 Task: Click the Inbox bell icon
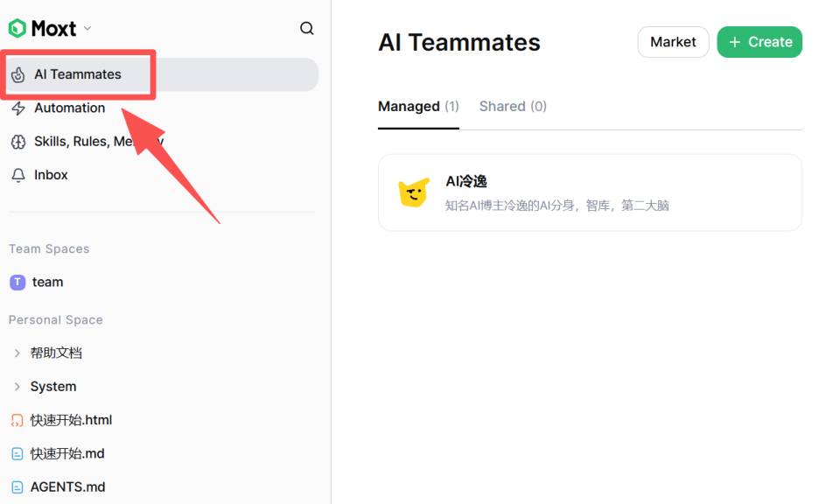click(x=18, y=175)
